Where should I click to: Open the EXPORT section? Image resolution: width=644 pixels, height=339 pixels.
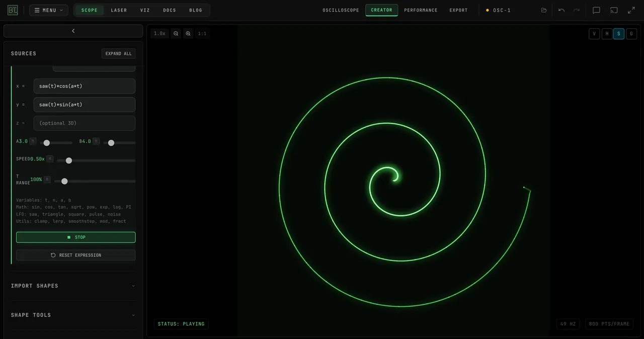pos(458,10)
